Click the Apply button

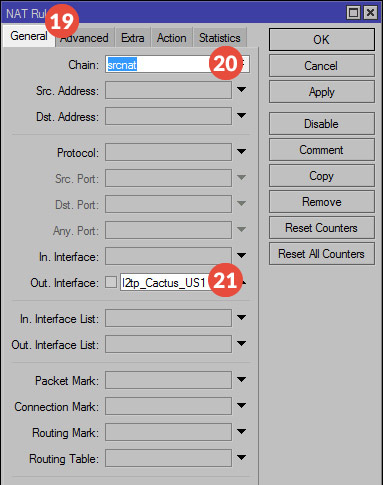point(322,92)
